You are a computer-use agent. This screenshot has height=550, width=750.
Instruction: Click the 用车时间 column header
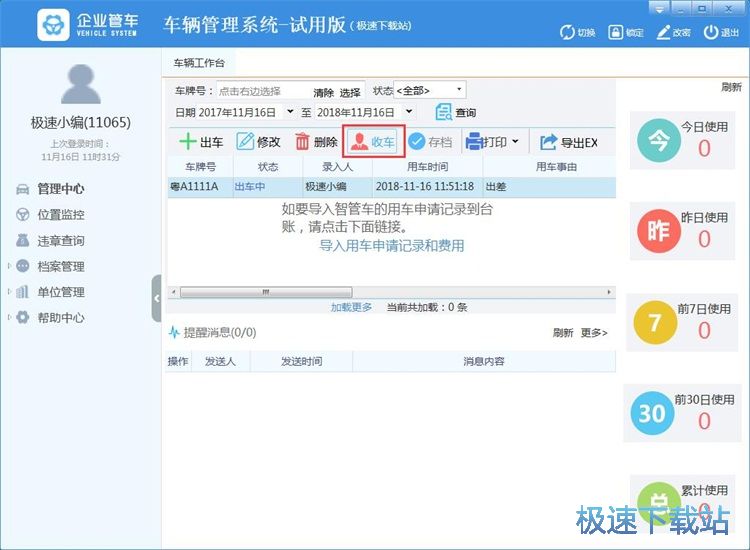(x=428, y=167)
